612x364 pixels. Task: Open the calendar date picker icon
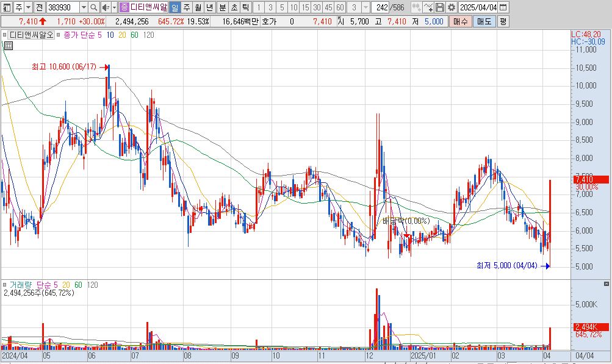pyautogui.click(x=503, y=7)
